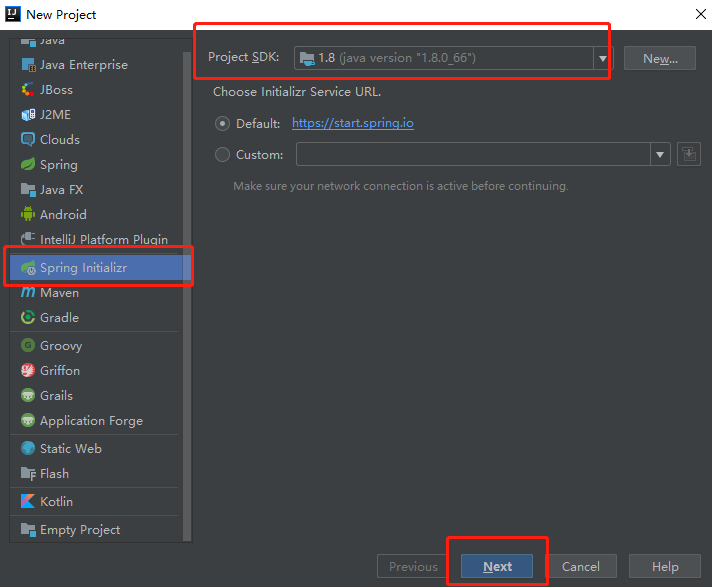Choose Java Enterprise project type
Image resolution: width=712 pixels, height=587 pixels.
95,65
